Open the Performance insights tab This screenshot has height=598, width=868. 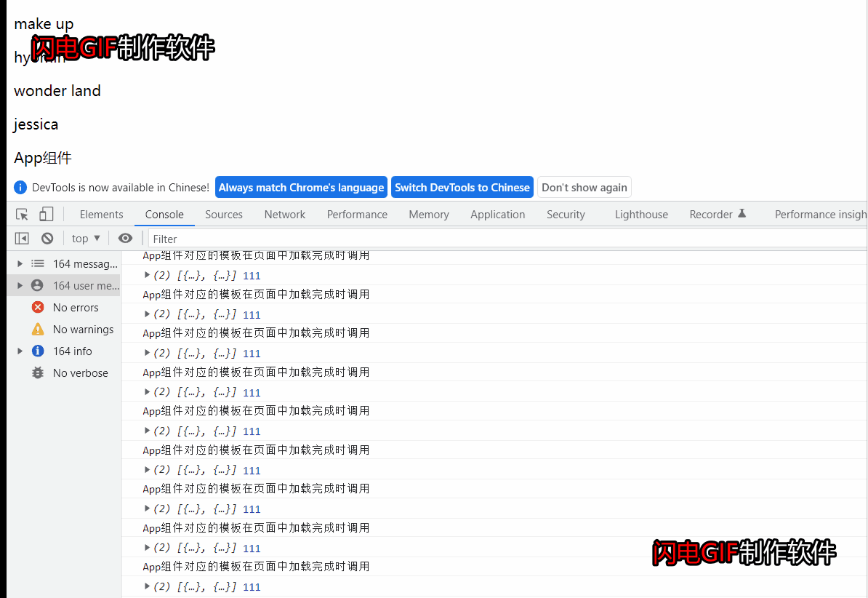(x=821, y=215)
